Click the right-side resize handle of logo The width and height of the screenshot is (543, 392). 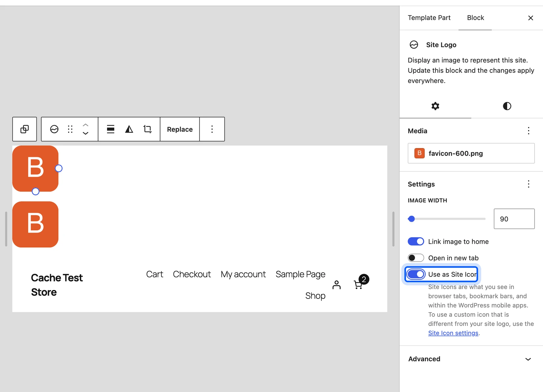click(59, 168)
